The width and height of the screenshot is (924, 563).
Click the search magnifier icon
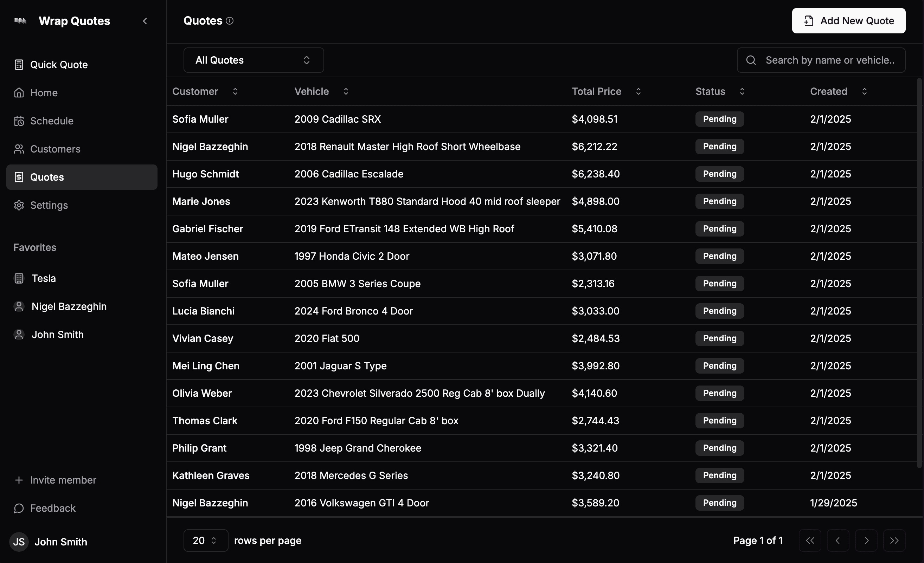751,60
